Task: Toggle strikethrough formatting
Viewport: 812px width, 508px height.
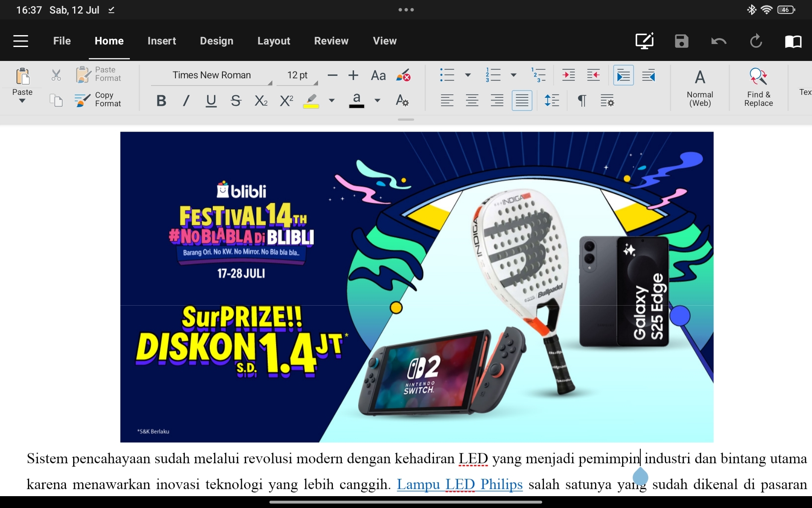Action: pyautogui.click(x=236, y=101)
